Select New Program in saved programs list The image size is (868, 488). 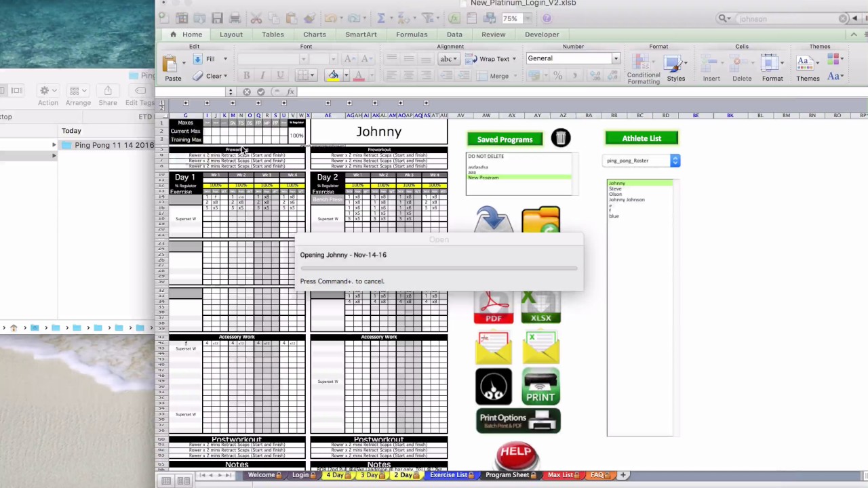tap(519, 178)
